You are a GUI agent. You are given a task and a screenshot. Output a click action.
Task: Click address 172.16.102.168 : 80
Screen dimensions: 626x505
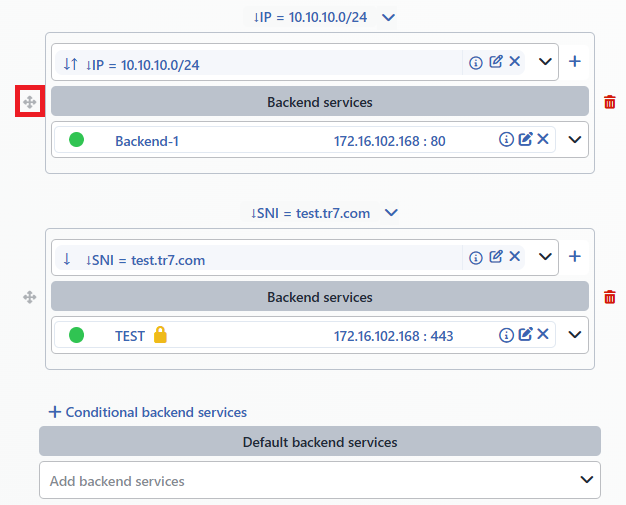pyautogui.click(x=390, y=141)
